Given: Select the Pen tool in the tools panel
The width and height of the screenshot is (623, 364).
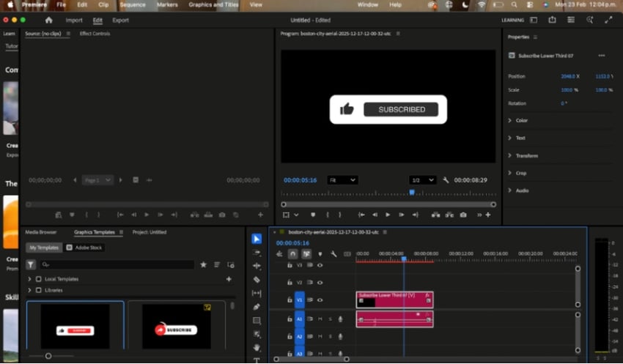Looking at the screenshot, I should (257, 307).
